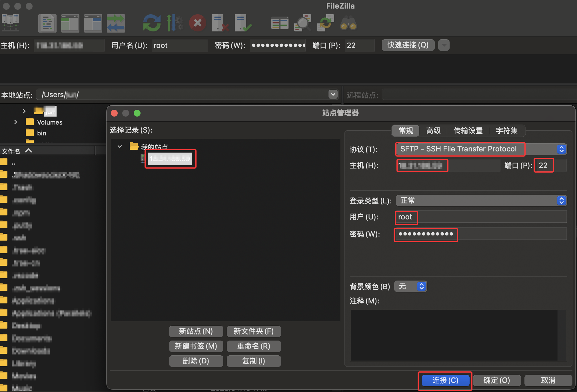Click the Volumes folder icon in local tree
The height and width of the screenshot is (392, 577).
(x=30, y=122)
